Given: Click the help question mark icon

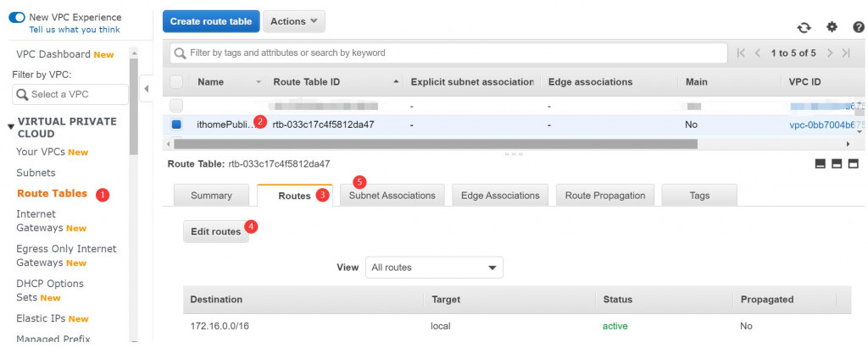Looking at the screenshot, I should 858,27.
